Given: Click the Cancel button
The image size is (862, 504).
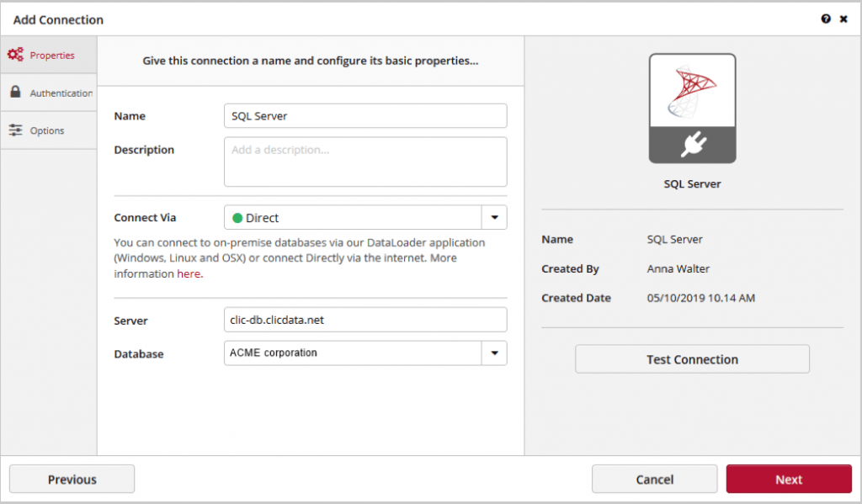Looking at the screenshot, I should pos(654,480).
